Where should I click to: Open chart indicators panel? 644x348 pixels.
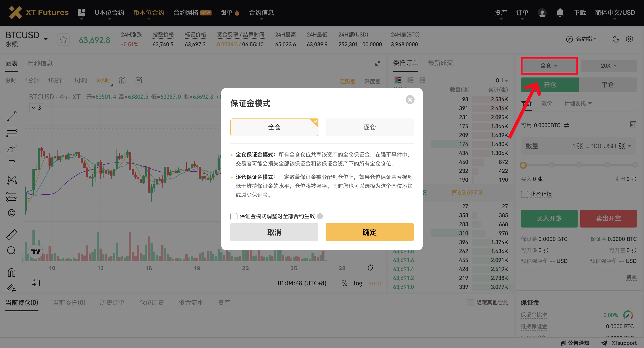pyautogui.click(x=123, y=80)
